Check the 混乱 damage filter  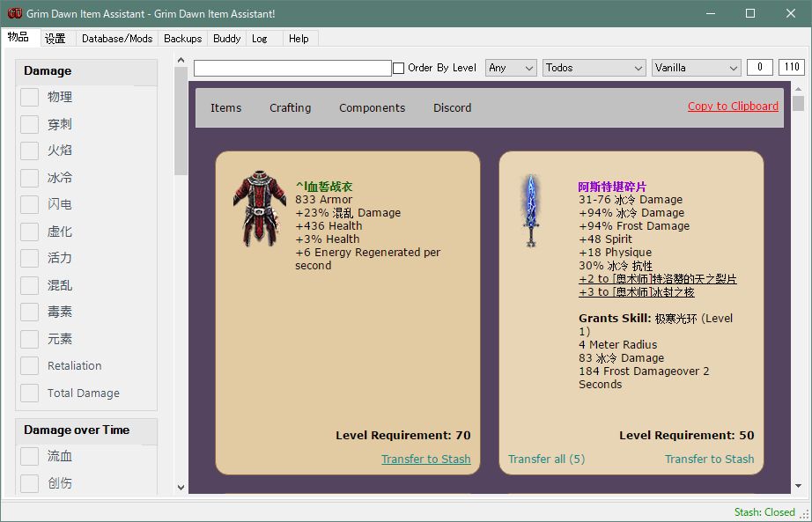tap(30, 285)
